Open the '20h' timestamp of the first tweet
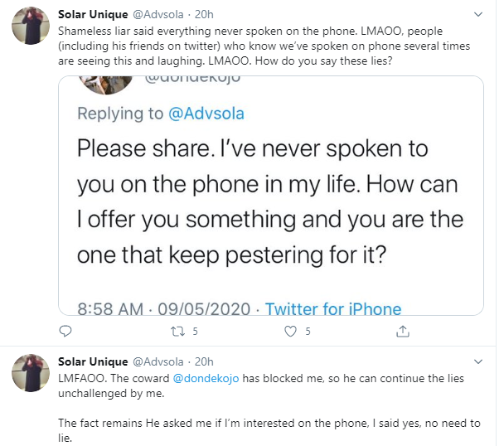Screen dimensions: 504x446 [x=203, y=15]
